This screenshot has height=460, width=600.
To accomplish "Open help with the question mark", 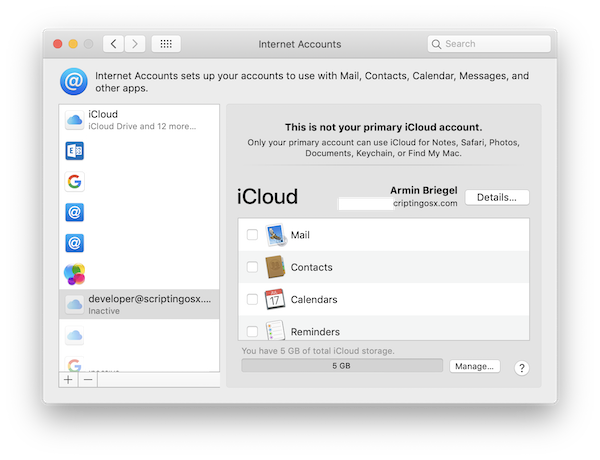I will coord(522,368).
